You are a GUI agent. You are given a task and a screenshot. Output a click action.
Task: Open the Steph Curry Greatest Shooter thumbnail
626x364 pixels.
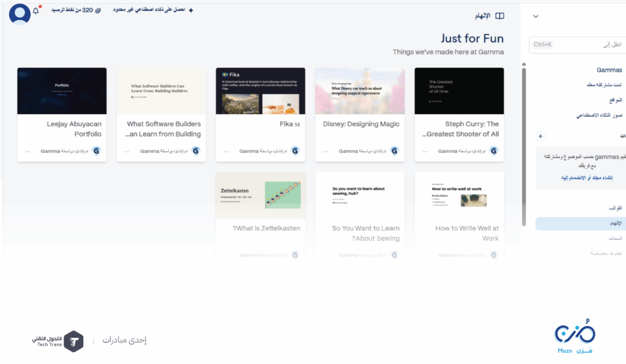point(459,91)
